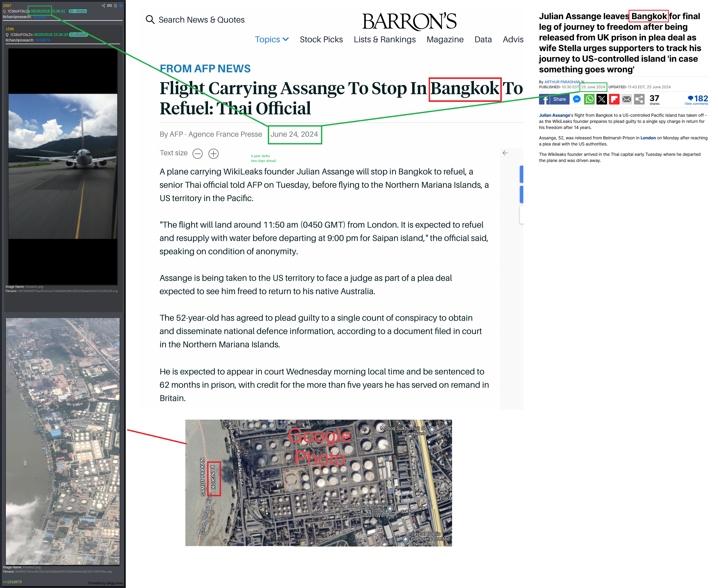Open the Lists & Rankings menu item
The image size is (718, 588).
point(385,39)
